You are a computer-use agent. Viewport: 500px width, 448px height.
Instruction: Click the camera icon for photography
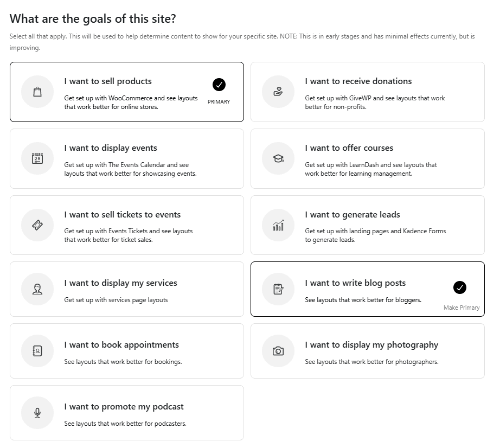coord(278,351)
